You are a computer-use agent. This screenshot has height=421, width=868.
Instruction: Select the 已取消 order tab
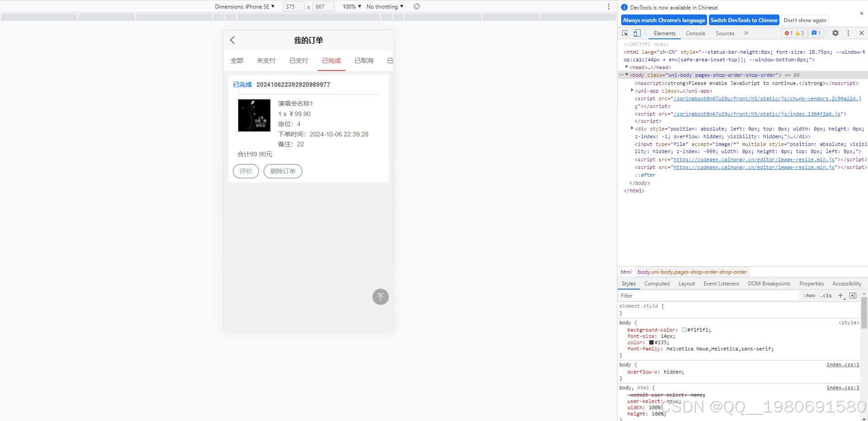click(x=363, y=61)
